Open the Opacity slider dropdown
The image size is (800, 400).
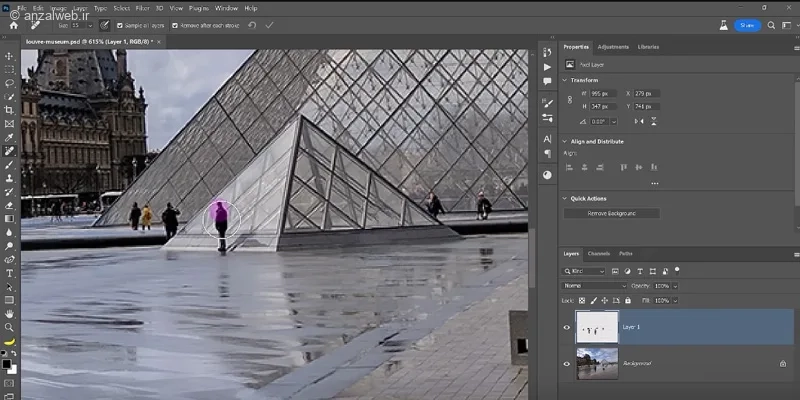(675, 286)
